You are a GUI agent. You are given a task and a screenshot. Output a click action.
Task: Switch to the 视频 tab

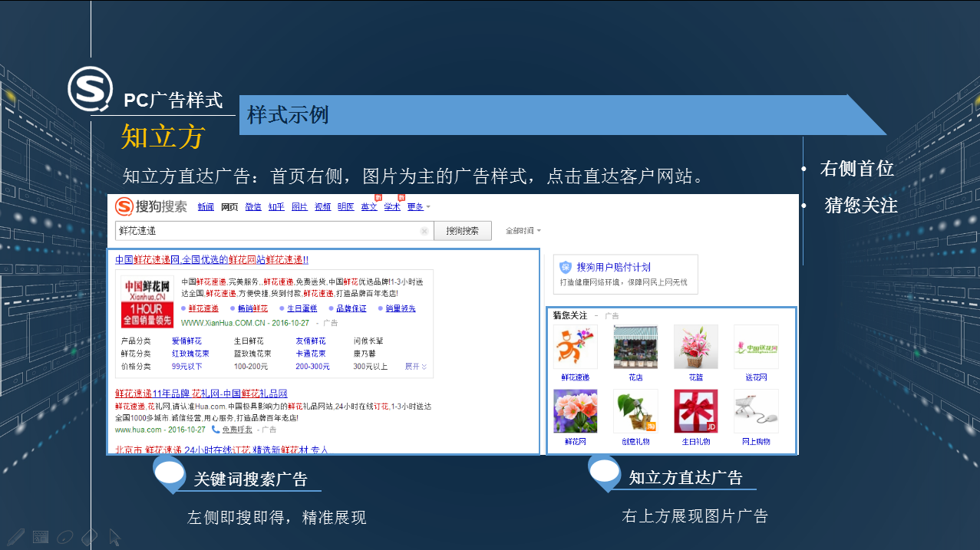click(323, 207)
